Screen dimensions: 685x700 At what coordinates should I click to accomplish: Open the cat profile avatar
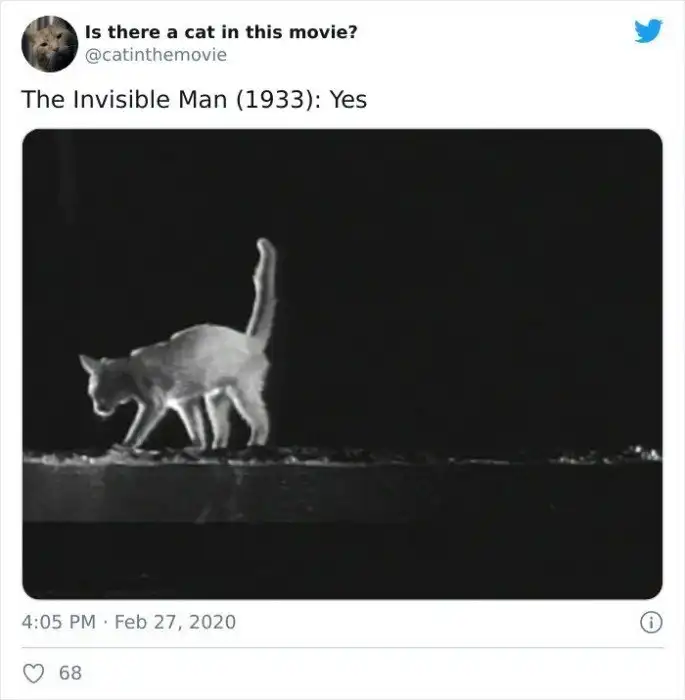[x=49, y=43]
